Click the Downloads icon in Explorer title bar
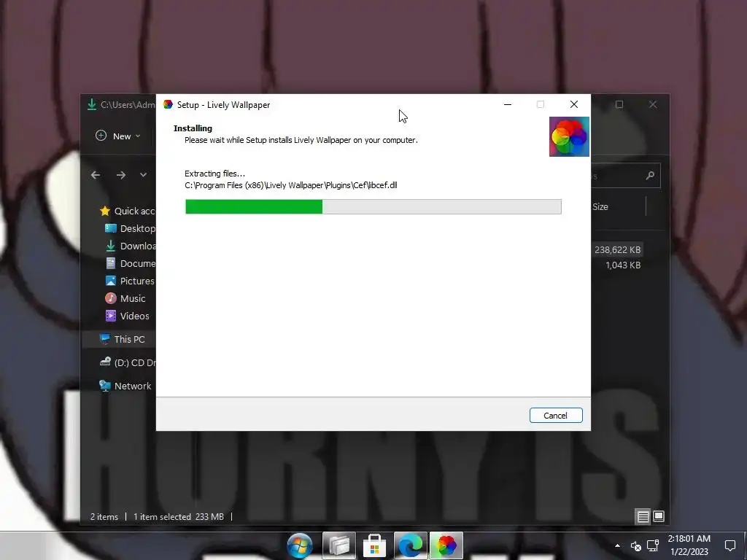The width and height of the screenshot is (747, 560). click(91, 104)
